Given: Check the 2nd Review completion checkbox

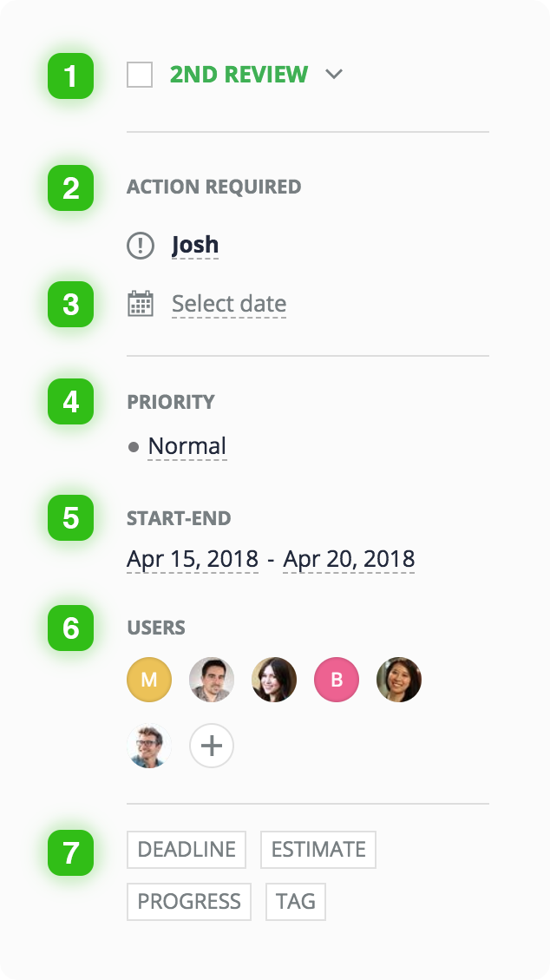Looking at the screenshot, I should (x=139, y=75).
